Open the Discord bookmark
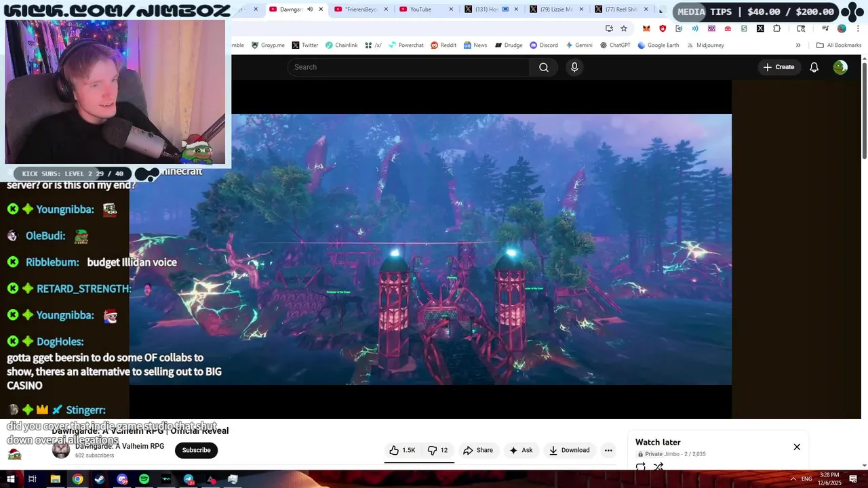This screenshot has width=868, height=488. [544, 45]
